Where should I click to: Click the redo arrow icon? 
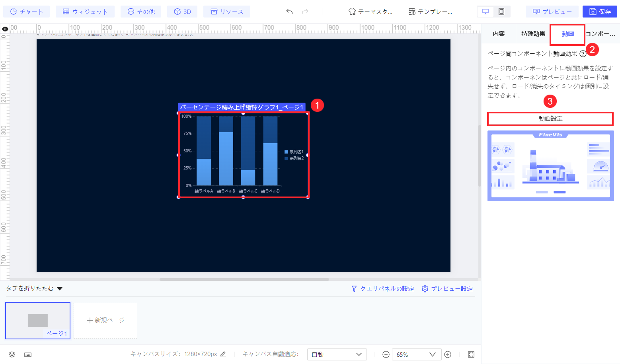coord(305,12)
